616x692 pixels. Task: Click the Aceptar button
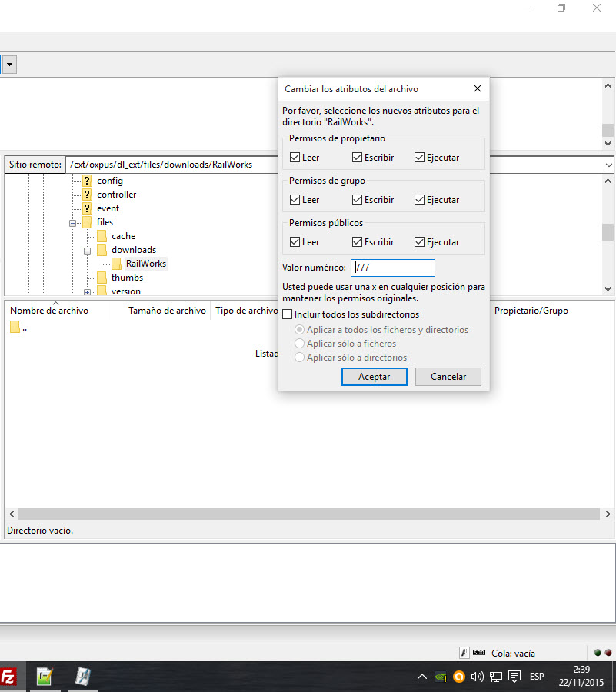[x=374, y=377]
